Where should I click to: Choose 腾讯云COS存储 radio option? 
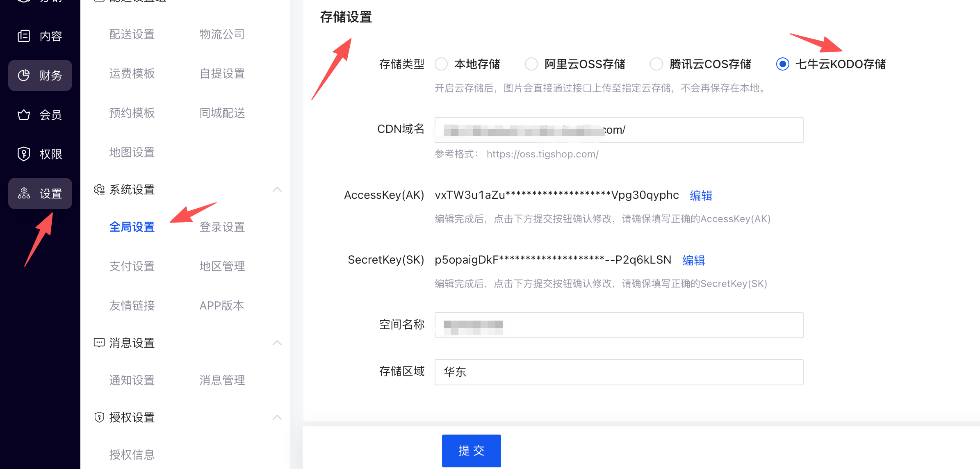pyautogui.click(x=656, y=64)
